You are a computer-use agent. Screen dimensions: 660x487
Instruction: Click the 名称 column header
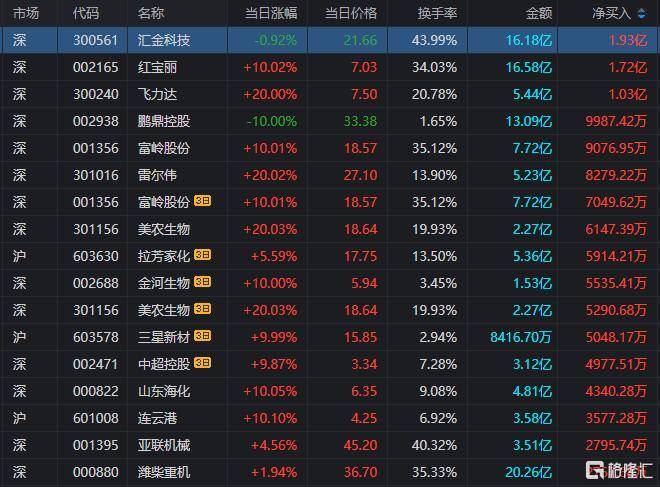(151, 14)
